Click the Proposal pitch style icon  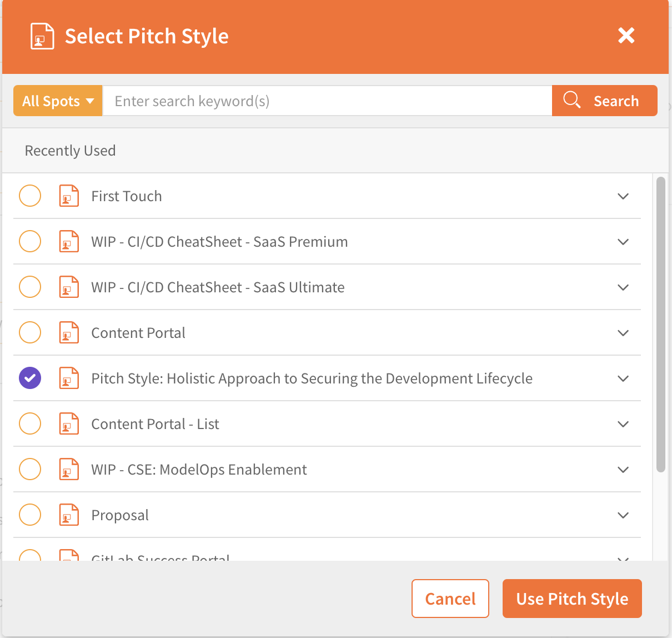point(68,515)
